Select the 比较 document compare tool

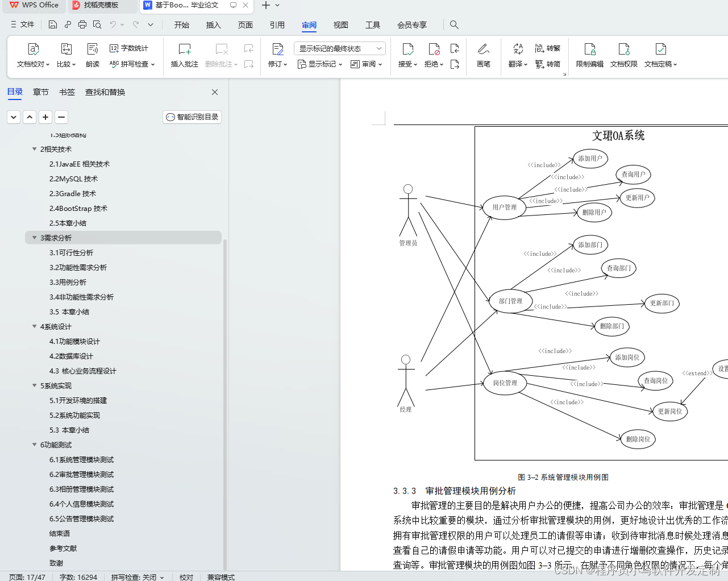pyautogui.click(x=64, y=56)
